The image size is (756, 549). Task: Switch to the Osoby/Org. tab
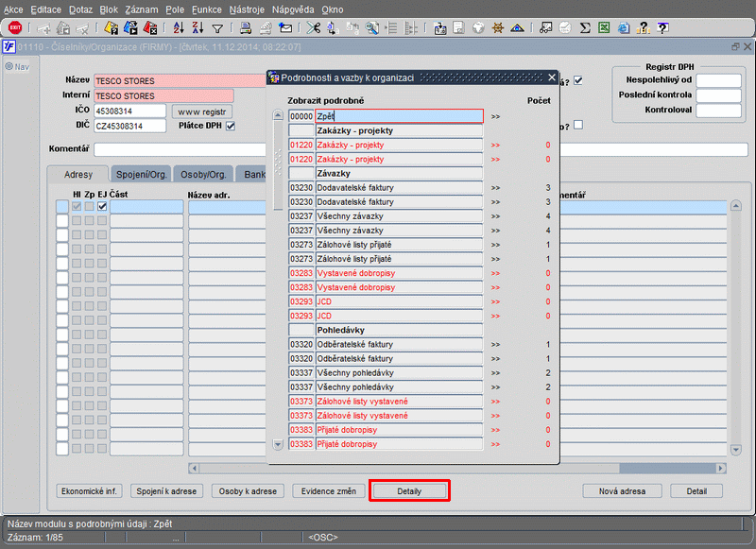click(x=203, y=174)
